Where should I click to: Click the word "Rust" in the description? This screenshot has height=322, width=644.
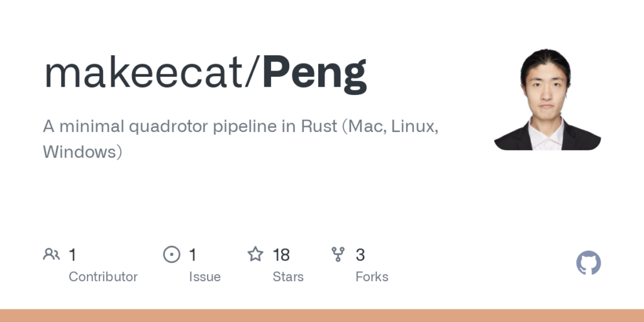pyautogui.click(x=318, y=126)
